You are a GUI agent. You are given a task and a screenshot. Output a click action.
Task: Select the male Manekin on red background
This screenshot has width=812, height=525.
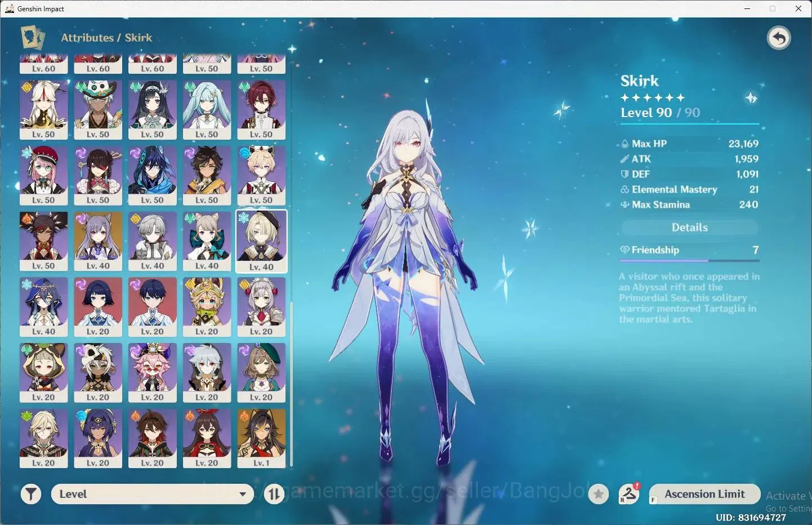152,307
